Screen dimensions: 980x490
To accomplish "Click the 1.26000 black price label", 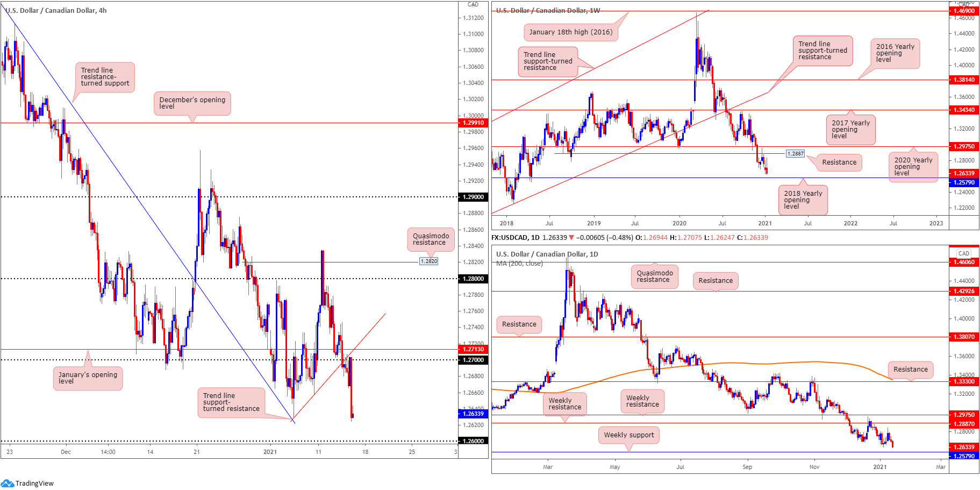I will pyautogui.click(x=473, y=441).
